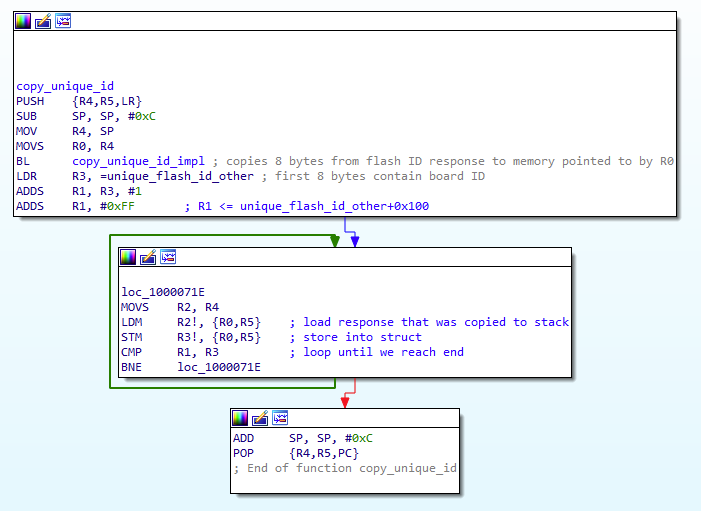Select the STM R3!, {R0,R5} instruction
This screenshot has height=511, width=701.
191,337
